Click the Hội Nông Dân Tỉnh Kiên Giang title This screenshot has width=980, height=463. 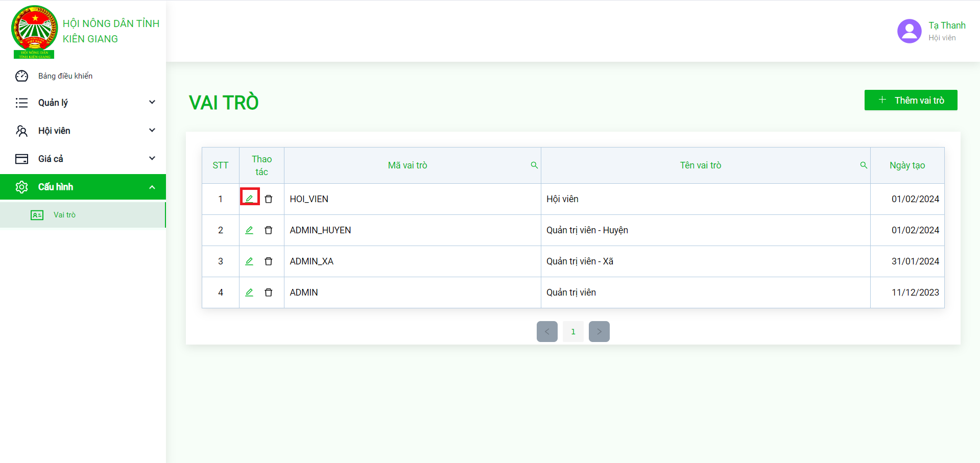click(111, 31)
